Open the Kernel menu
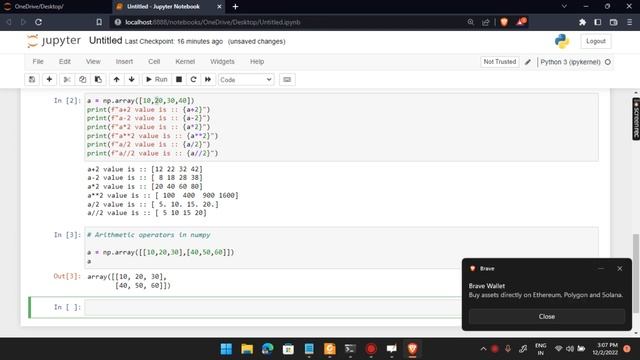This screenshot has height=360, width=640. (185, 62)
